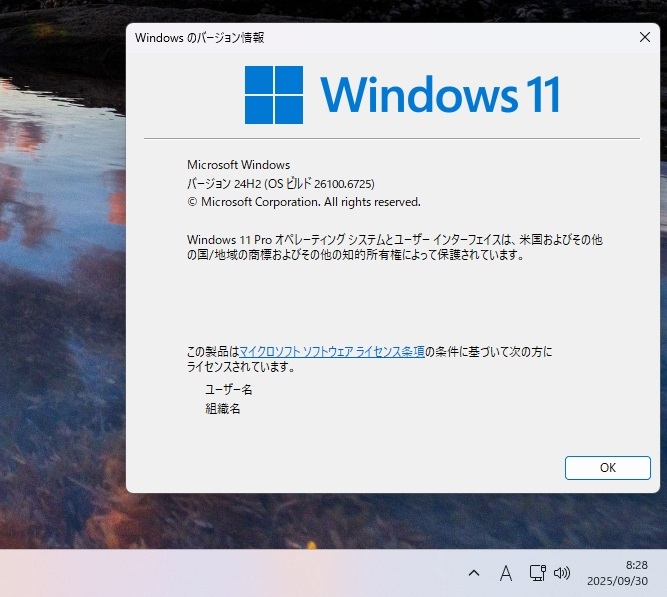Open network status tray icon
Screen dimensions: 667x597
point(538,573)
